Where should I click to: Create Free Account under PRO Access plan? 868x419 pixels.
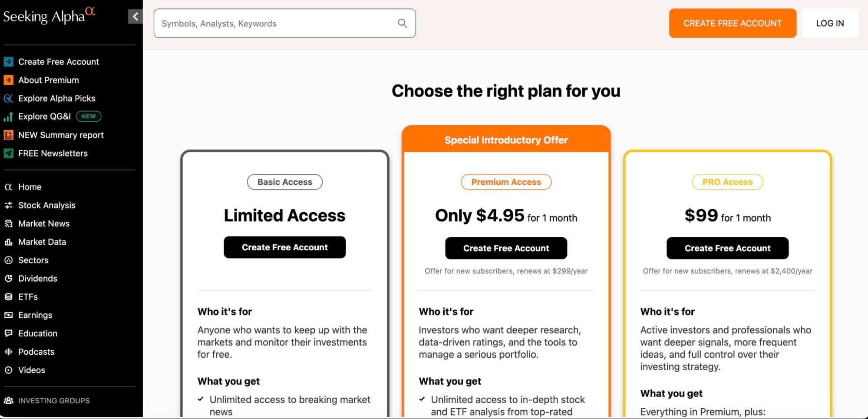tap(727, 248)
